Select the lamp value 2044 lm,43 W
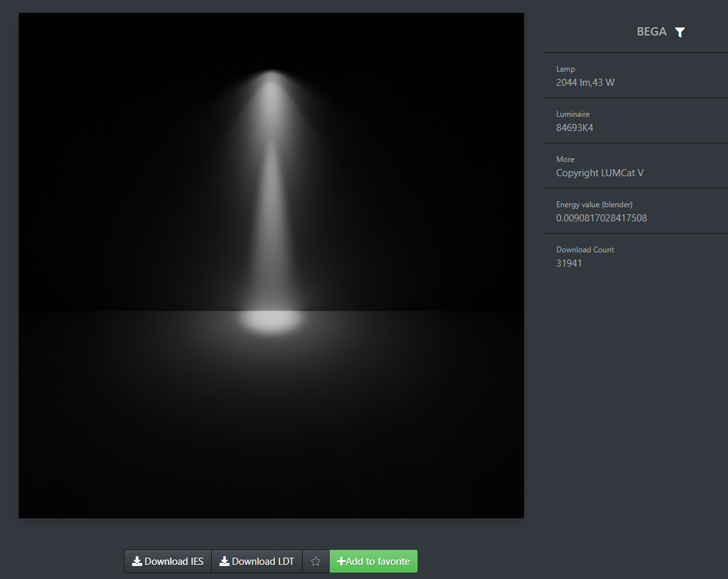 click(585, 83)
